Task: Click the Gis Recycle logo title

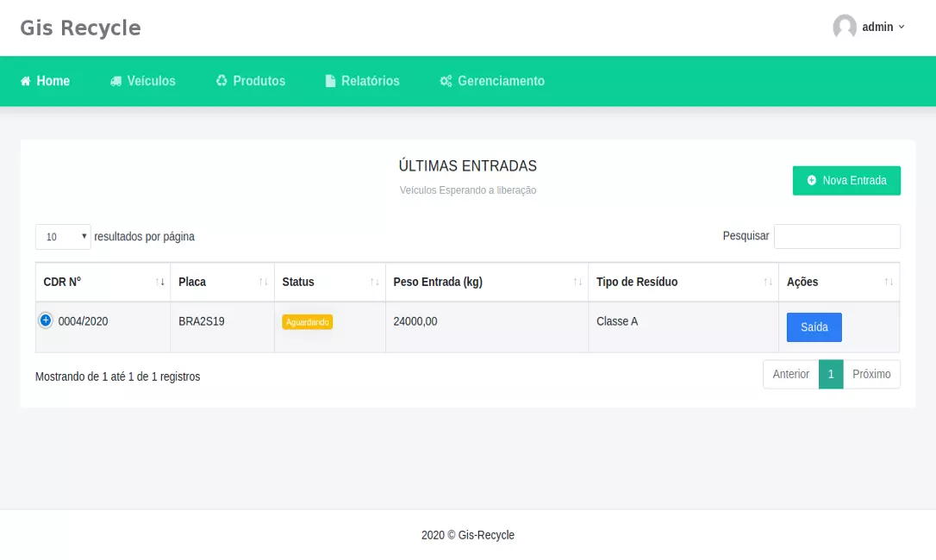Action: pyautogui.click(x=80, y=28)
